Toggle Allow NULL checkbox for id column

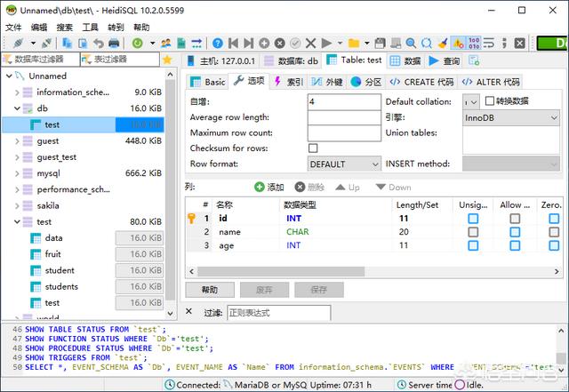point(515,218)
